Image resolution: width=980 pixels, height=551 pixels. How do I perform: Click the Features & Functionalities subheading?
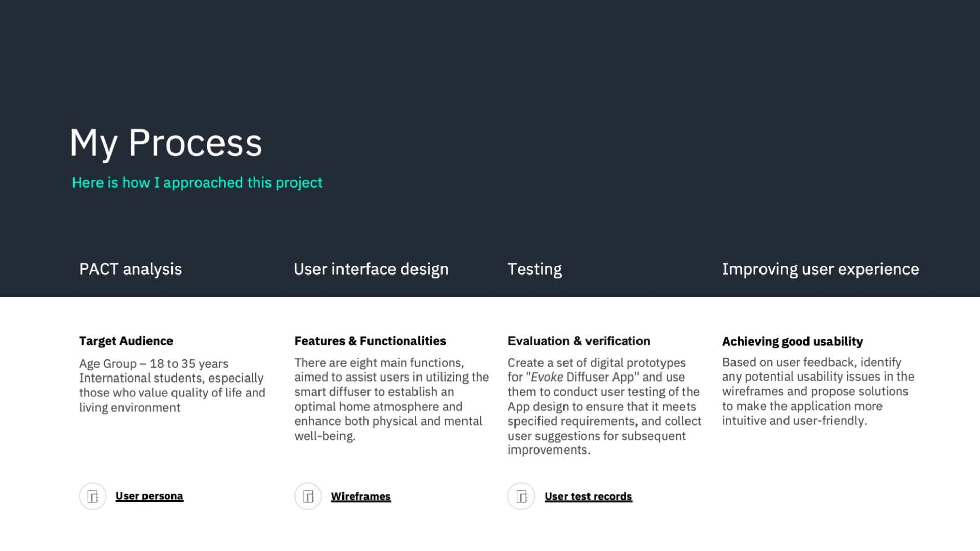(370, 341)
